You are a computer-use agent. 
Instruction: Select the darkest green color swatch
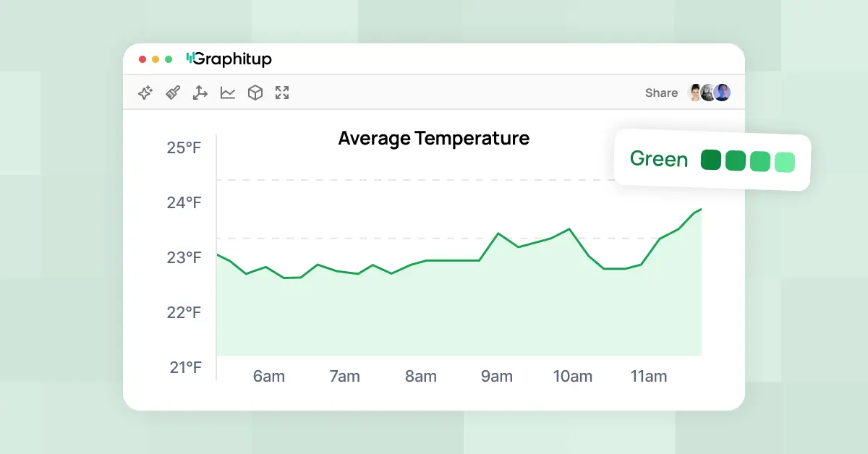pyautogui.click(x=710, y=160)
